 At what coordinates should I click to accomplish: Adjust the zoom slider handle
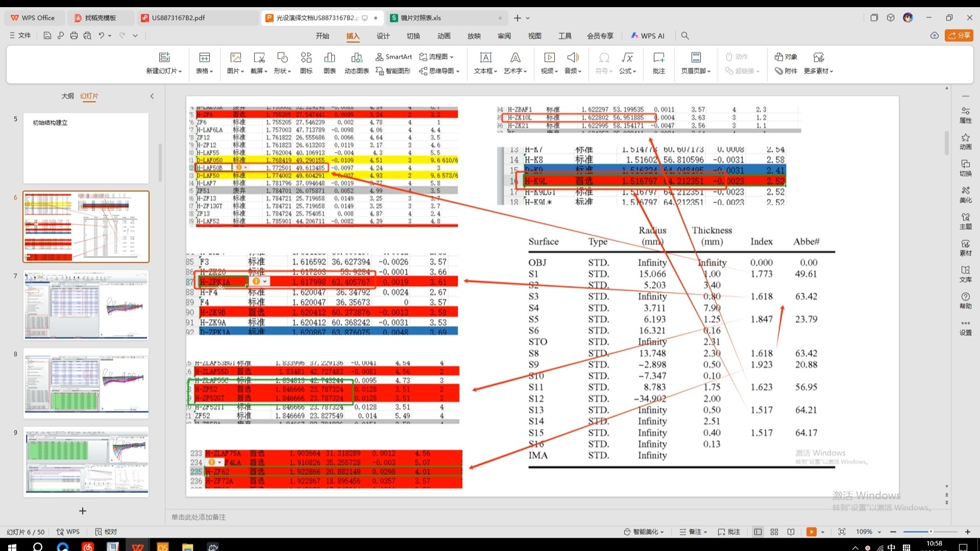[930, 532]
